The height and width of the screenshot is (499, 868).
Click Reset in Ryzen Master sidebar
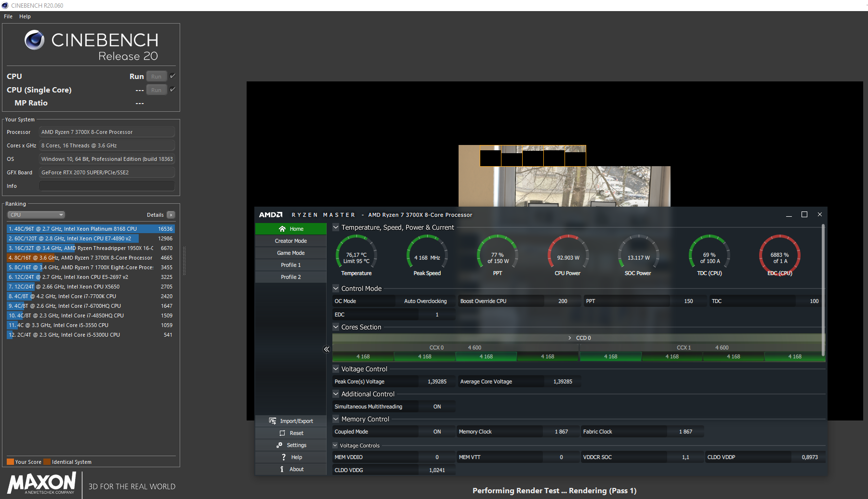coord(291,433)
